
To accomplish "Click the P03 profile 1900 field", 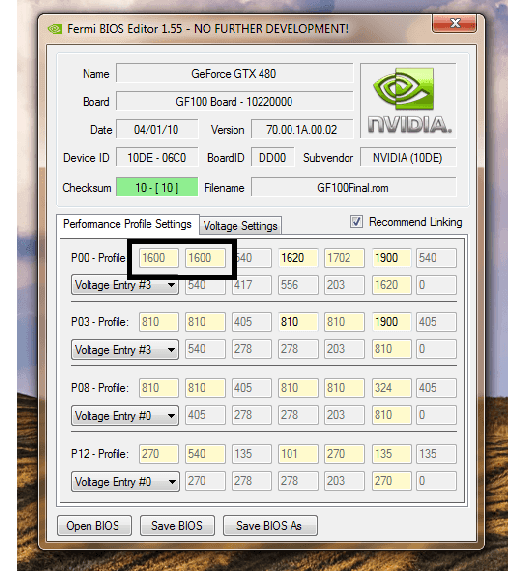I will tap(391, 322).
